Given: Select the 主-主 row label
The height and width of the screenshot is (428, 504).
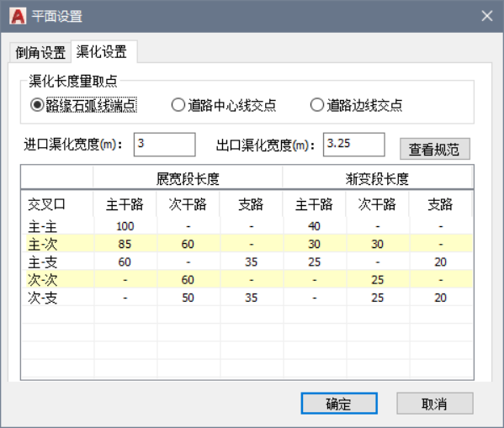Looking at the screenshot, I should click(43, 226).
